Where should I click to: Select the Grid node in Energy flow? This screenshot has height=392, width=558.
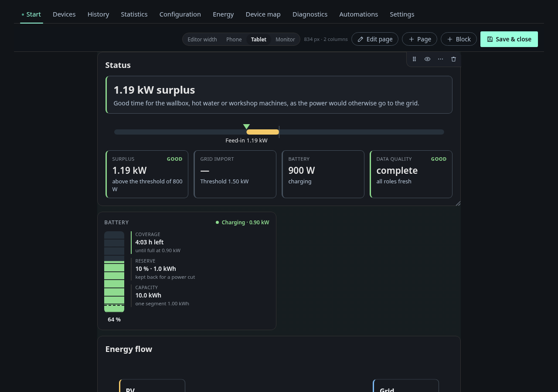point(406,386)
